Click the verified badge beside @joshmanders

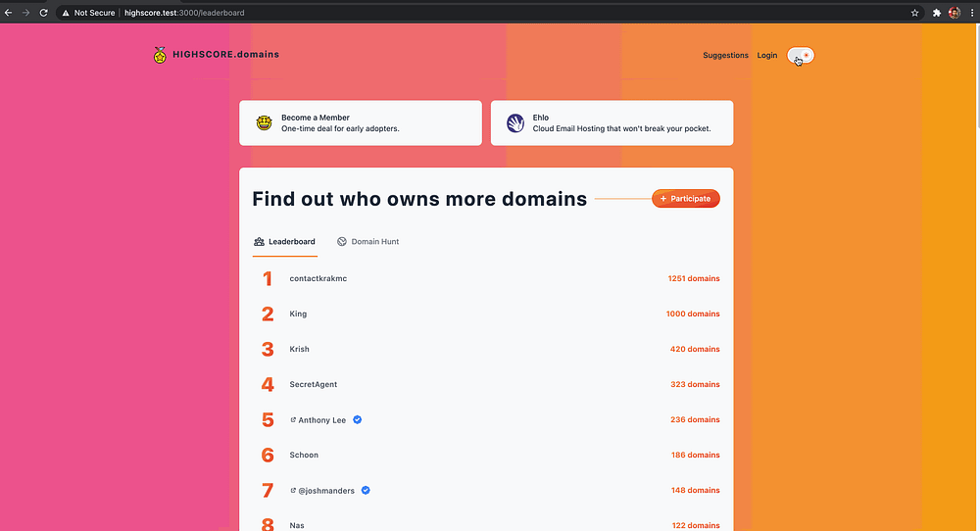[366, 490]
